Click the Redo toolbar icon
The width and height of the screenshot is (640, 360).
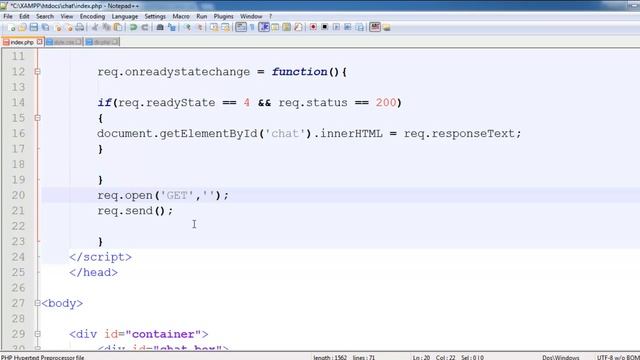[x=145, y=27]
